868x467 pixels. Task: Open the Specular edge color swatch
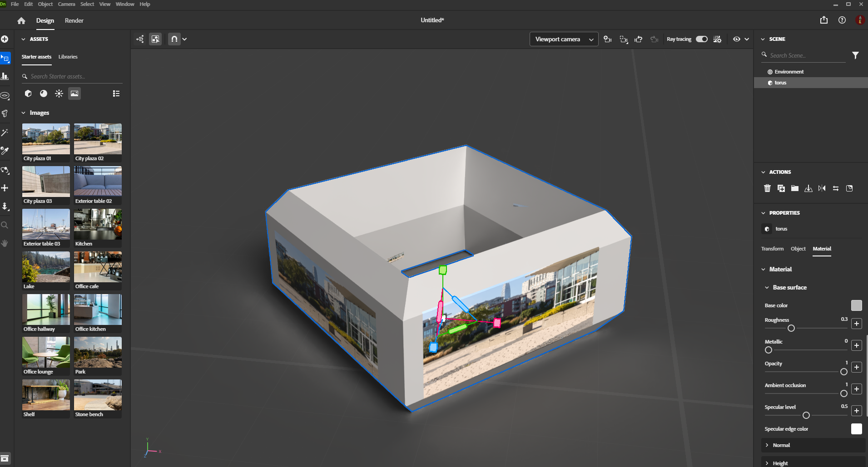857,429
